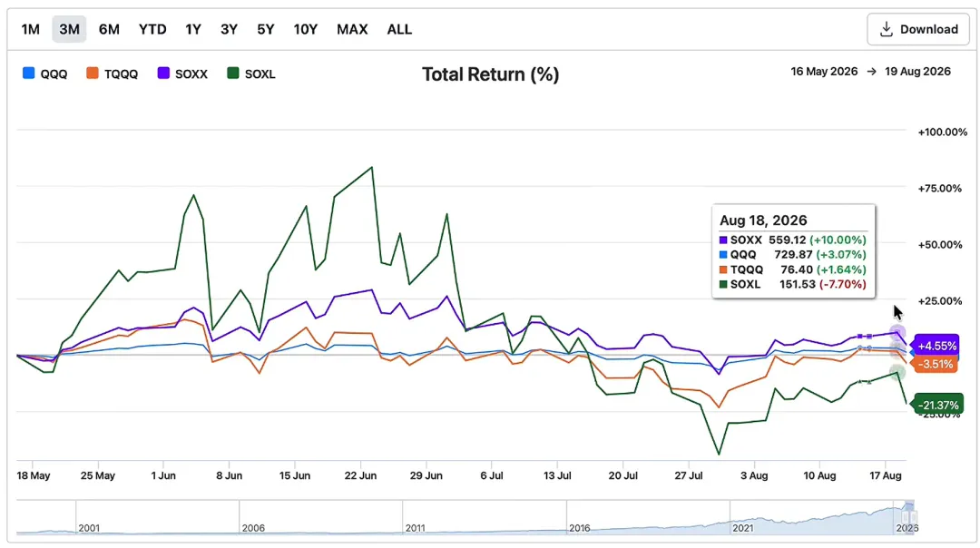The height and width of the screenshot is (548, 980).
Task: Choose the 5Y range
Action: pos(266,29)
